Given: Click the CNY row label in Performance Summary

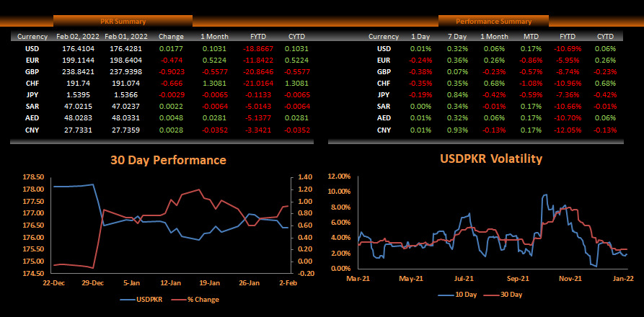Looking at the screenshot, I should 384,130.
